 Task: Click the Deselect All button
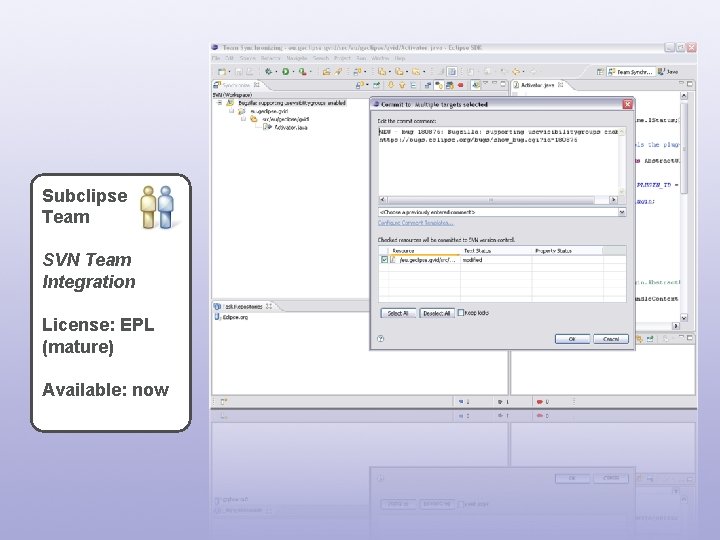(437, 313)
